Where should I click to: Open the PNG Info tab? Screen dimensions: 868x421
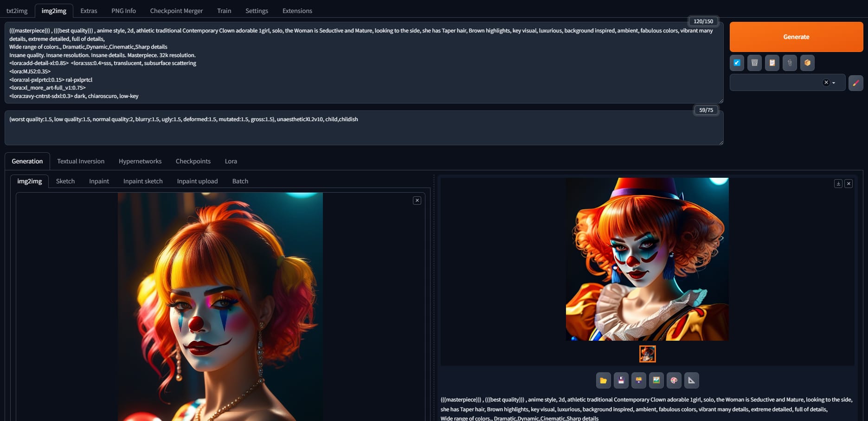coord(123,11)
